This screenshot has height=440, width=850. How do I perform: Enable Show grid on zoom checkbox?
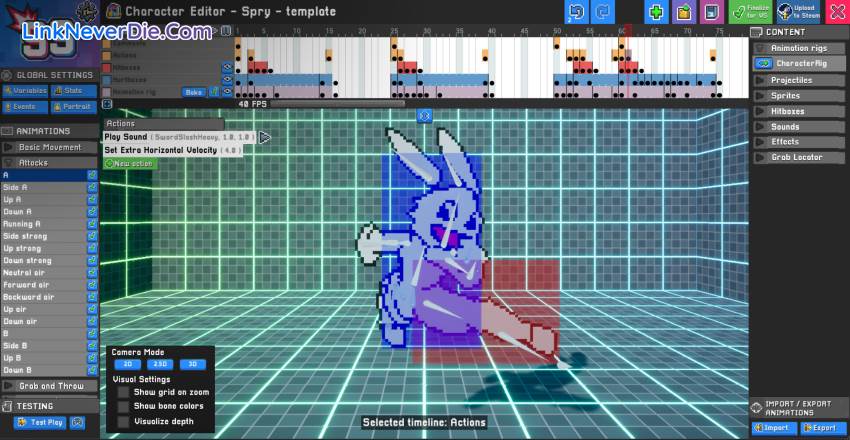[x=123, y=393]
